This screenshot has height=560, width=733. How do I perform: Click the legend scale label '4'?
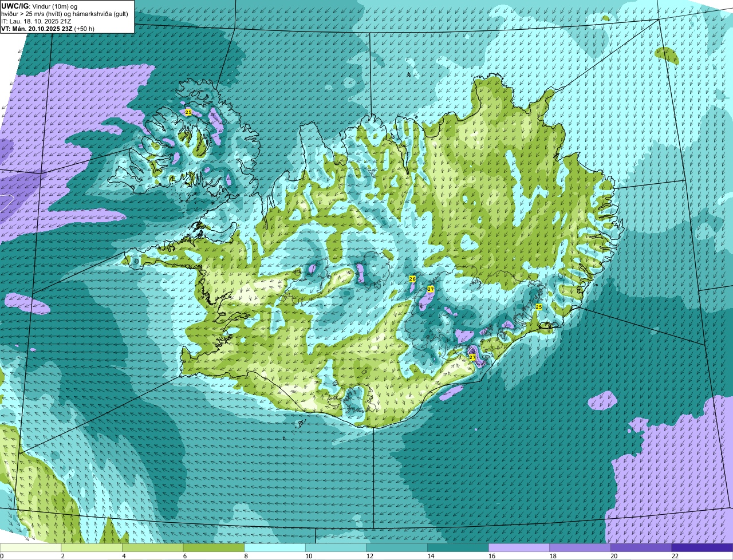pyautogui.click(x=124, y=556)
